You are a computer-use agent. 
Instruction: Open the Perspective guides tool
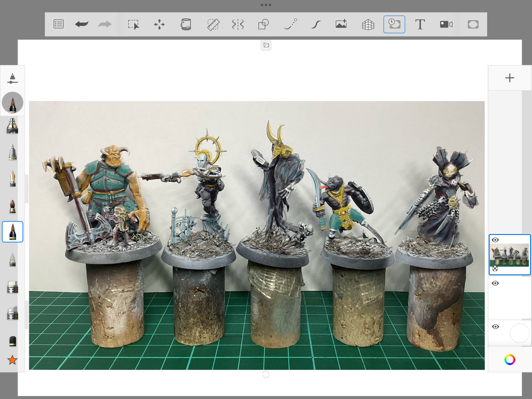point(368,24)
